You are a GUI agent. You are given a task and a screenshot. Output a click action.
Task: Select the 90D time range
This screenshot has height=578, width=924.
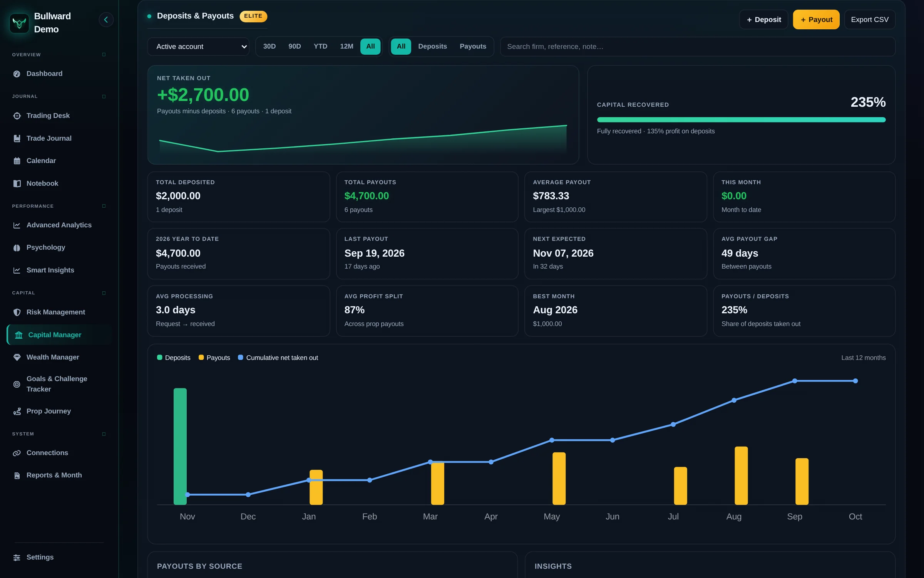[x=295, y=46]
